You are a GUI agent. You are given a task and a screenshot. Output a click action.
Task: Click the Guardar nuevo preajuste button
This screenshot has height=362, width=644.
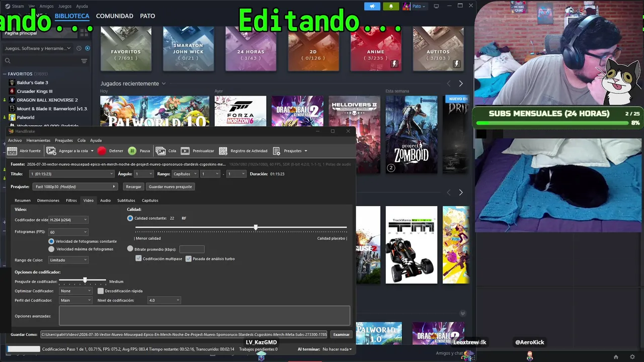click(x=170, y=187)
